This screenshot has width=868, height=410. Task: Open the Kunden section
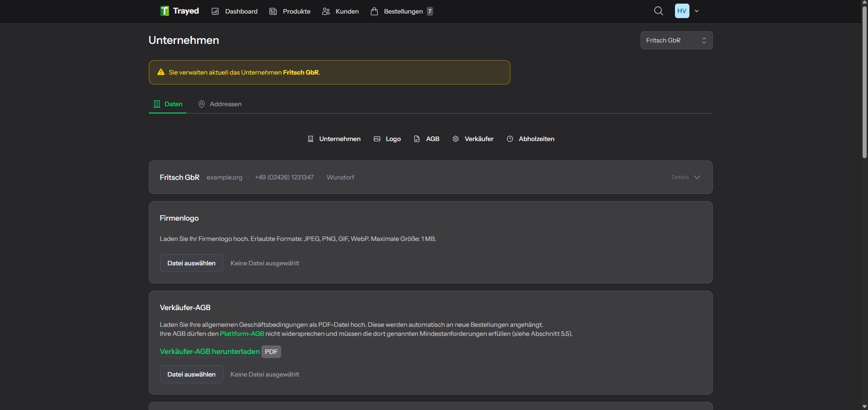coord(340,11)
